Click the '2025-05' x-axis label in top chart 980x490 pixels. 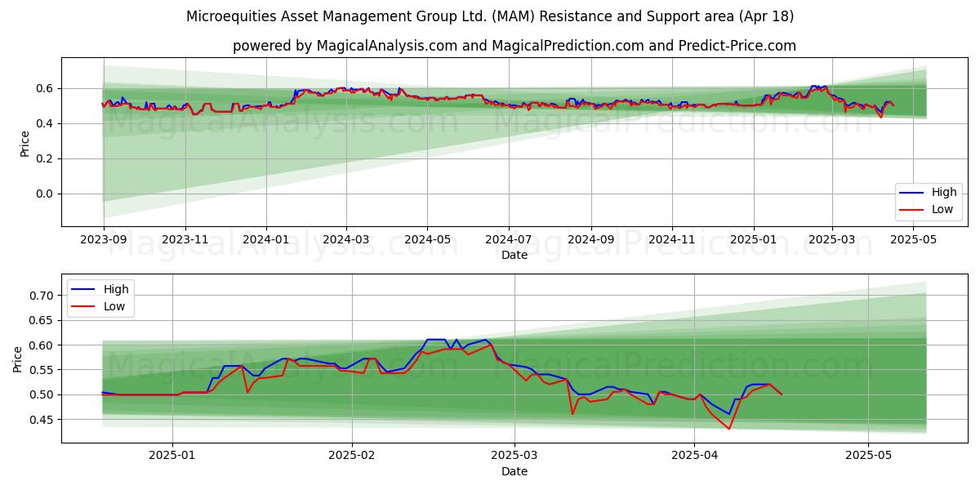(913, 240)
